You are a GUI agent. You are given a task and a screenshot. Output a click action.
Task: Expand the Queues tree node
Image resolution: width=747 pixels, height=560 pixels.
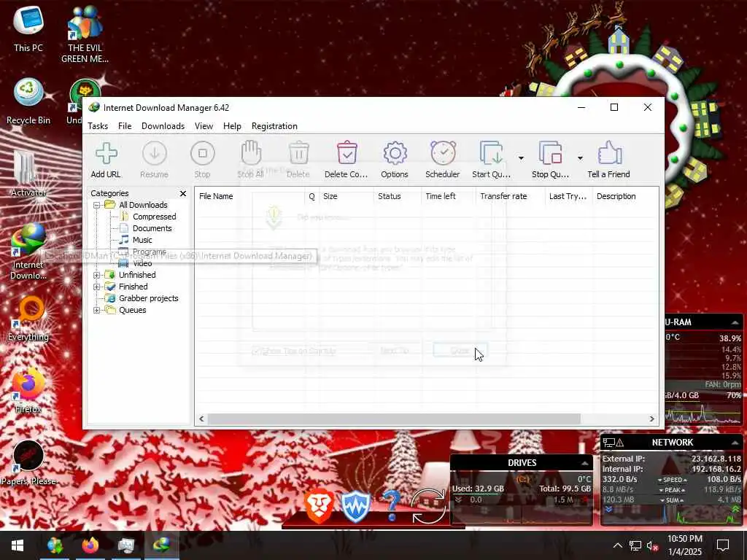tap(97, 310)
